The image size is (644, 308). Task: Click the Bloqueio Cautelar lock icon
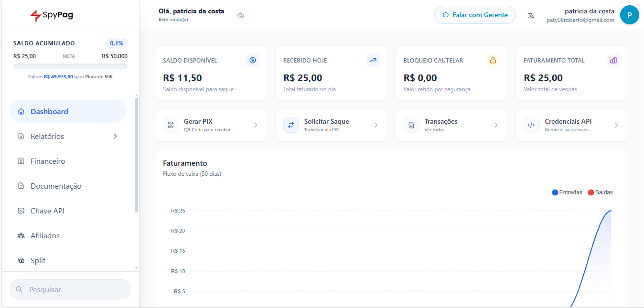[x=493, y=60]
